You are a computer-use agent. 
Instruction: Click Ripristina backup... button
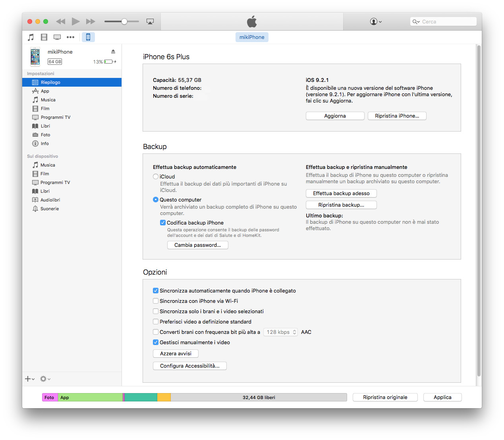pos(341,205)
